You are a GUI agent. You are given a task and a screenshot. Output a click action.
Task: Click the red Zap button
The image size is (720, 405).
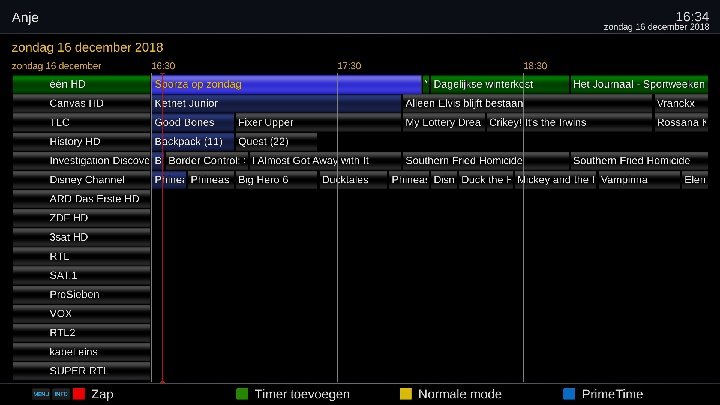tap(79, 394)
